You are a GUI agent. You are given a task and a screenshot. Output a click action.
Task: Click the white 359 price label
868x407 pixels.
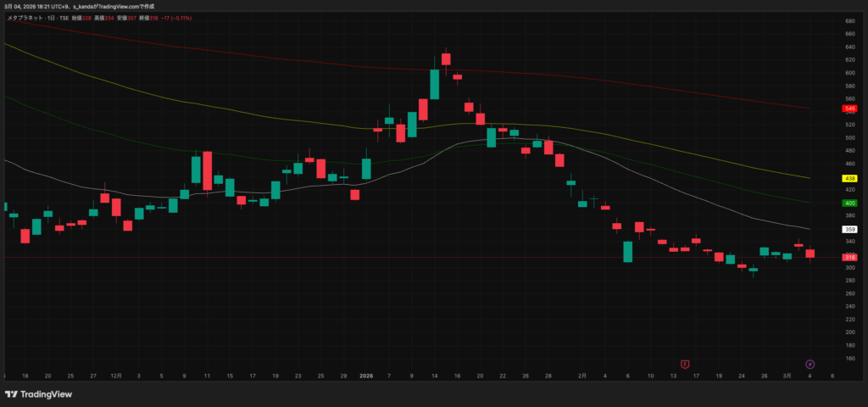tap(849, 230)
